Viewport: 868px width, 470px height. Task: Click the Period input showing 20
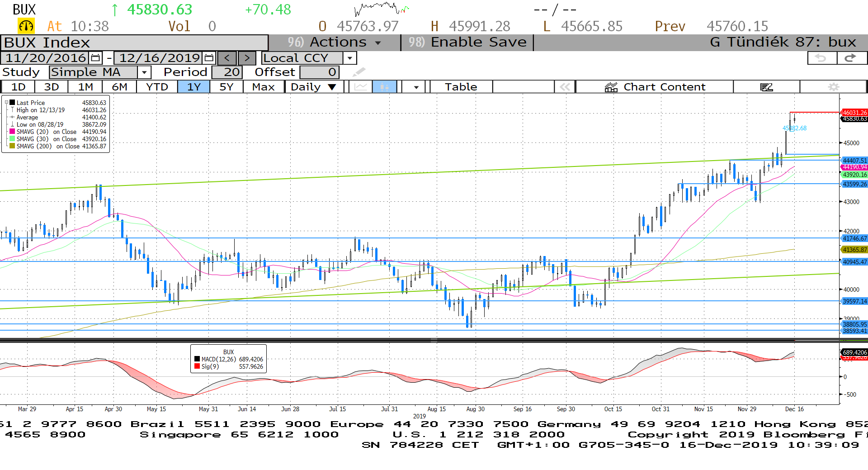click(227, 72)
